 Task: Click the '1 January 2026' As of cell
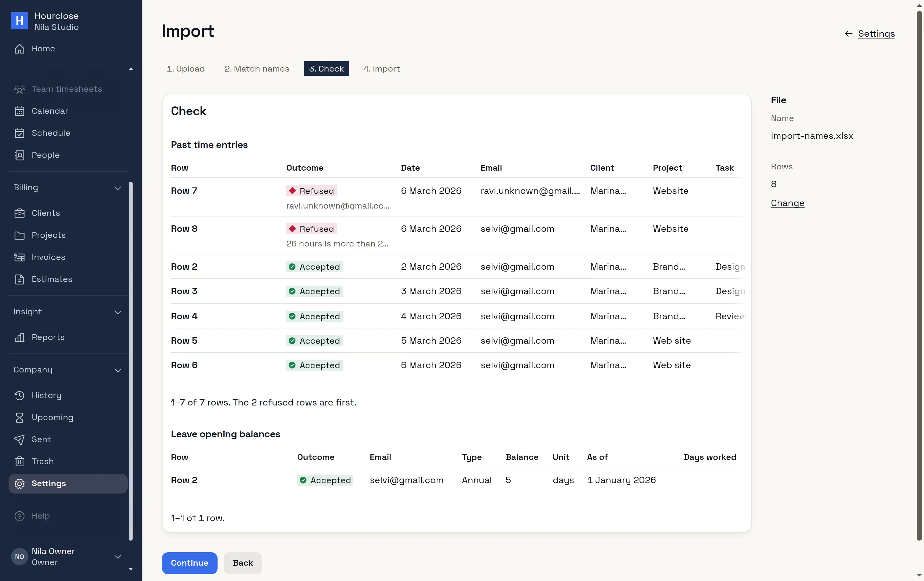pyautogui.click(x=621, y=480)
